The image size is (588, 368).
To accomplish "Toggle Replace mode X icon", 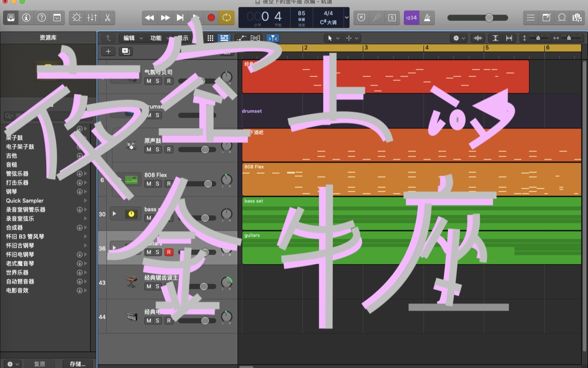I will click(361, 18).
